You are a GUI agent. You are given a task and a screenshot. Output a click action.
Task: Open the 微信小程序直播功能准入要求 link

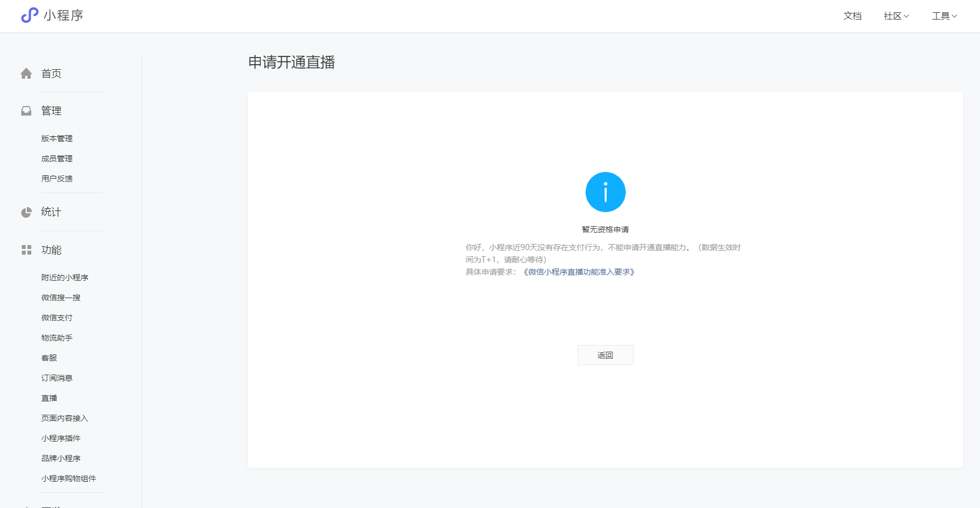[x=579, y=272]
